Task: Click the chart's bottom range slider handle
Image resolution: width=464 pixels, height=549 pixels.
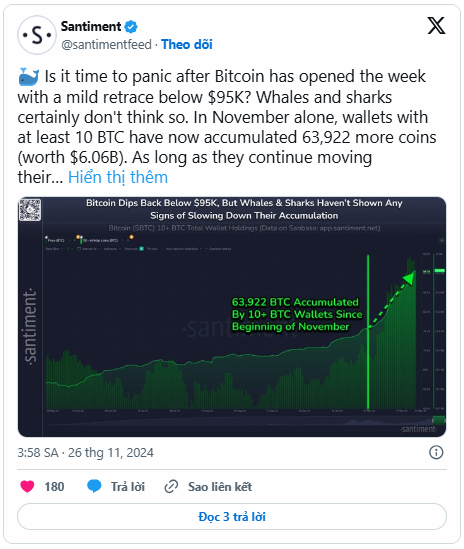Action: [x=438, y=419]
